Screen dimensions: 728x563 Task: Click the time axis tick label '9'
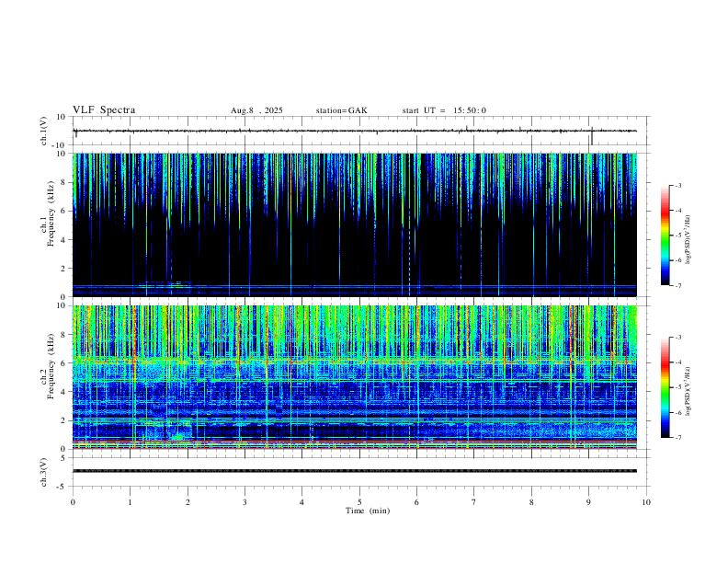tap(588, 502)
